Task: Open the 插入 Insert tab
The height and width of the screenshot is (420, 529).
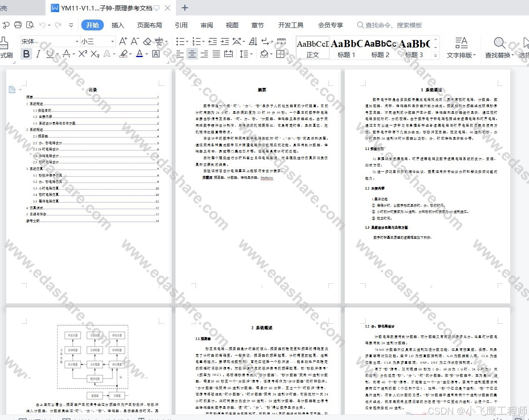Action: (118, 25)
